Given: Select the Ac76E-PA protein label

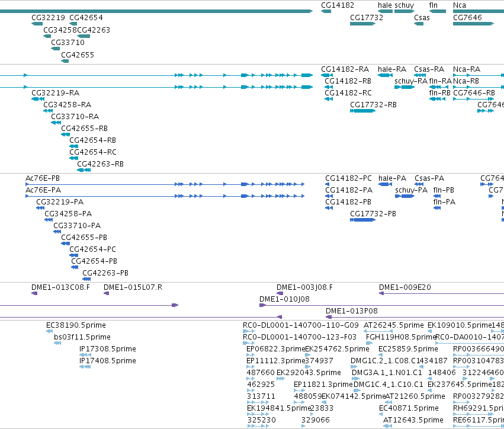Looking at the screenshot, I should click(x=43, y=190).
